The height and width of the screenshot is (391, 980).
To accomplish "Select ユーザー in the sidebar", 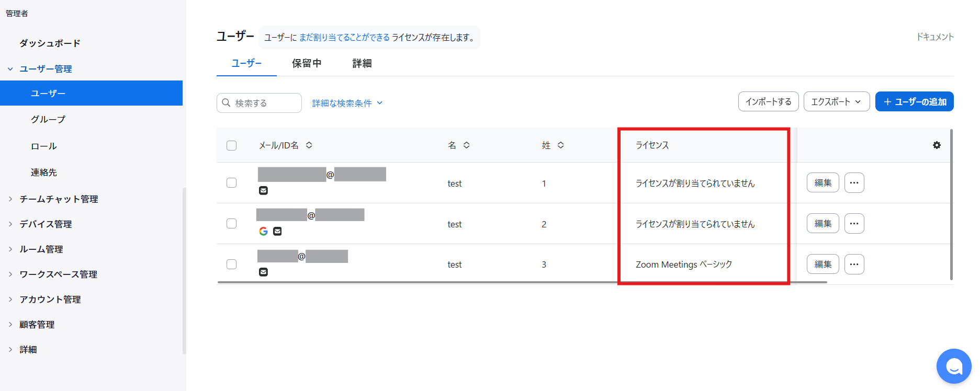I will click(91, 93).
